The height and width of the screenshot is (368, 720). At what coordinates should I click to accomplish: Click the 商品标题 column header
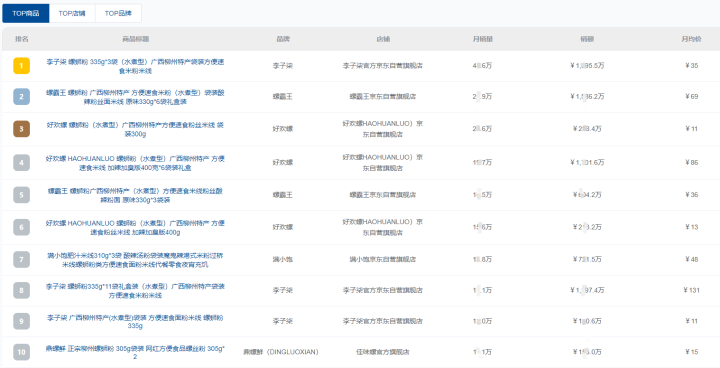coord(135,39)
